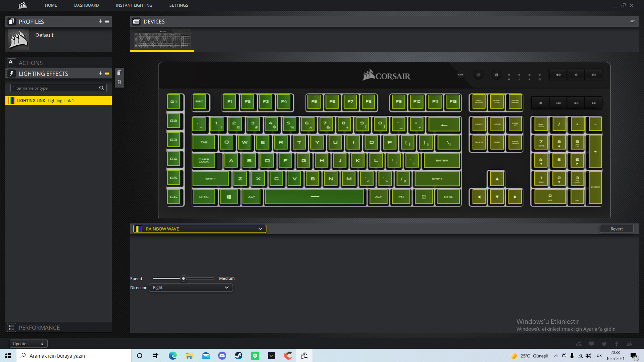
Task: Copy the lighting effect with copy icon
Action: coord(119,73)
